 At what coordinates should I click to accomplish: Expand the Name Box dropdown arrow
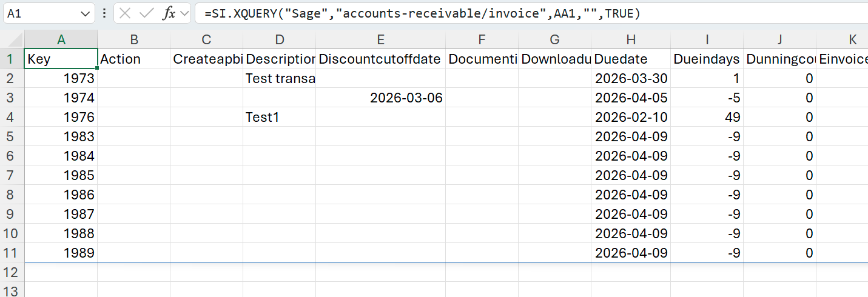click(x=84, y=13)
